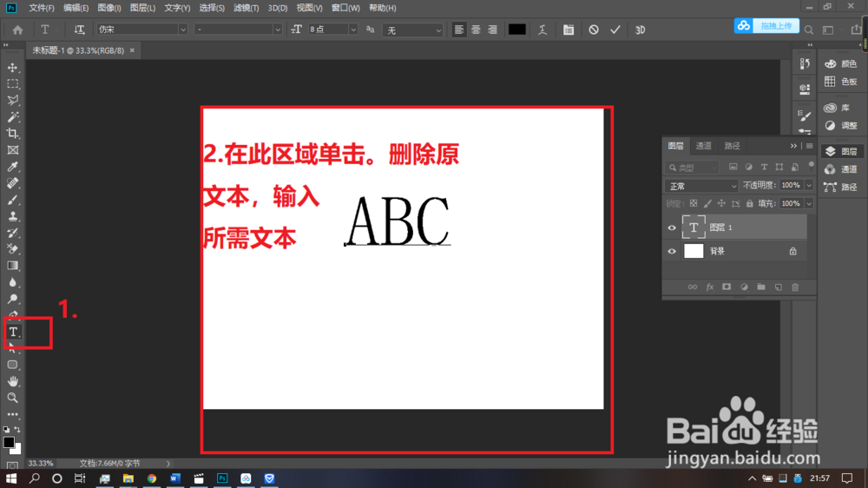The image size is (868, 488).
Task: Open the font family dropdown 仿宋
Action: tap(142, 30)
